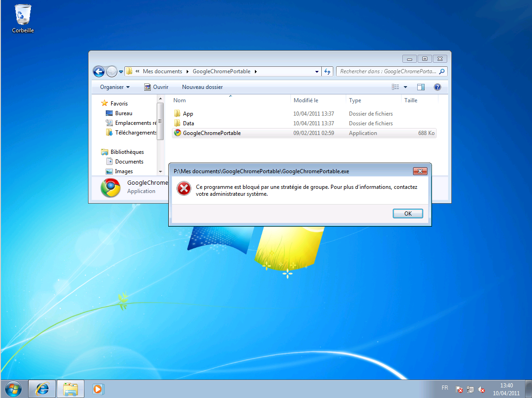Select the GoogleChromePortable application file
Screen dimensions: 532x398
304,133
